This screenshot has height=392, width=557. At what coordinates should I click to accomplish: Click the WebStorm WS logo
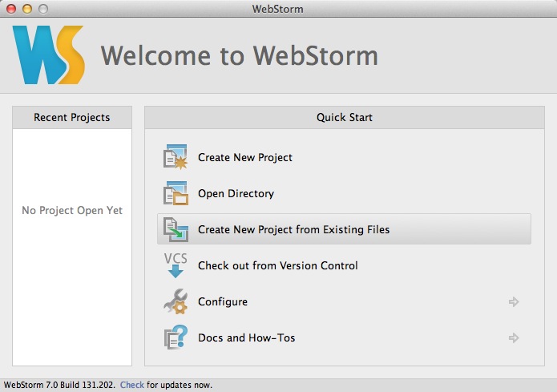49,55
